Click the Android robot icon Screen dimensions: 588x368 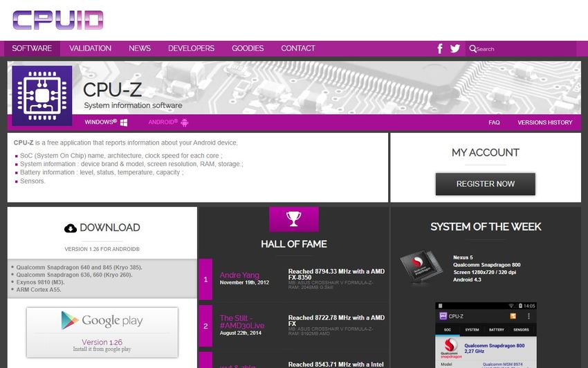click(185, 122)
